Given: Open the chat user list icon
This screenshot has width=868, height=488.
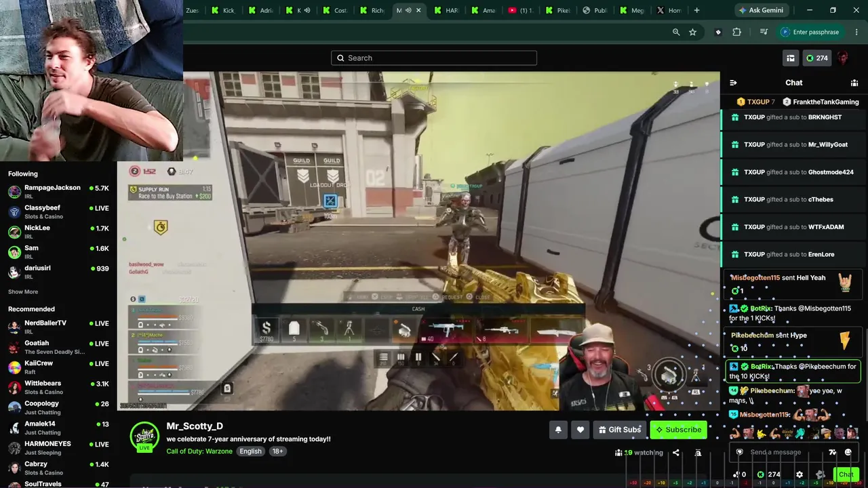Looking at the screenshot, I should point(854,83).
